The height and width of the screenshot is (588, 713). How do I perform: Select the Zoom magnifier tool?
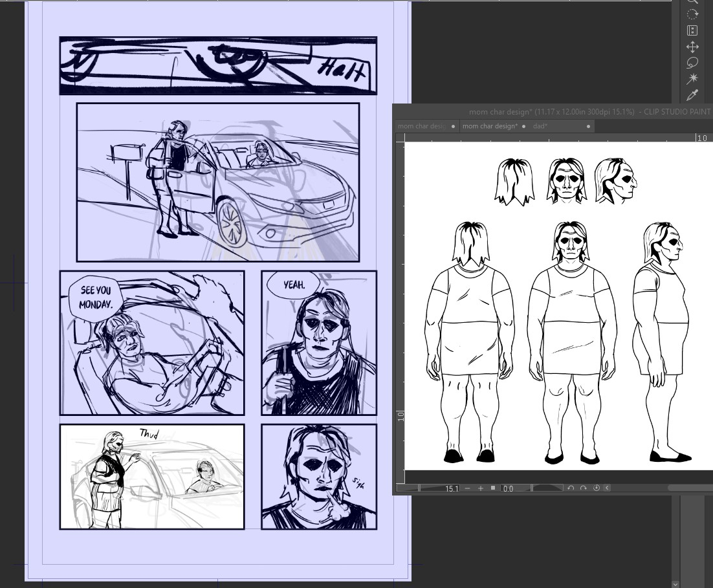(692, 2)
